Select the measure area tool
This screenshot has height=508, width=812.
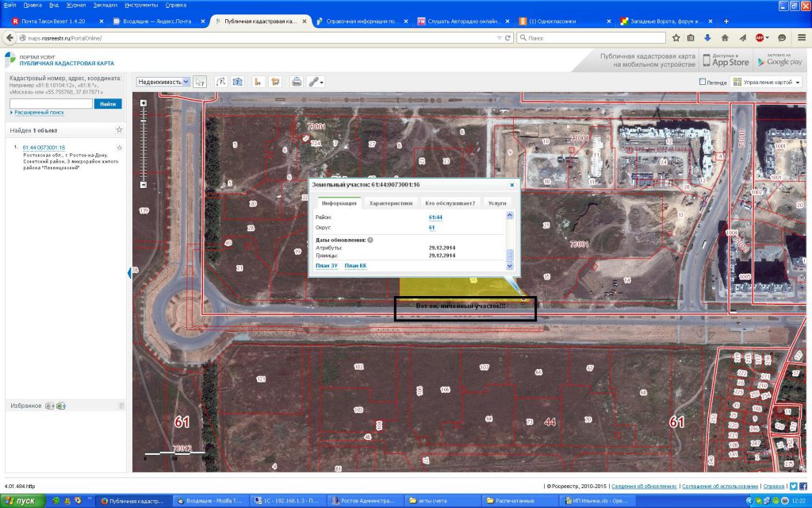275,82
